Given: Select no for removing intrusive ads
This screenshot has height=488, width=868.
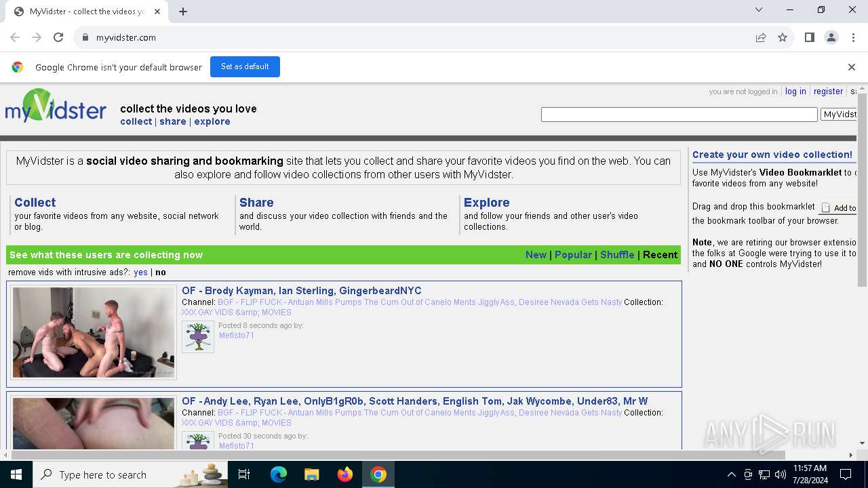Looking at the screenshot, I should [x=161, y=272].
